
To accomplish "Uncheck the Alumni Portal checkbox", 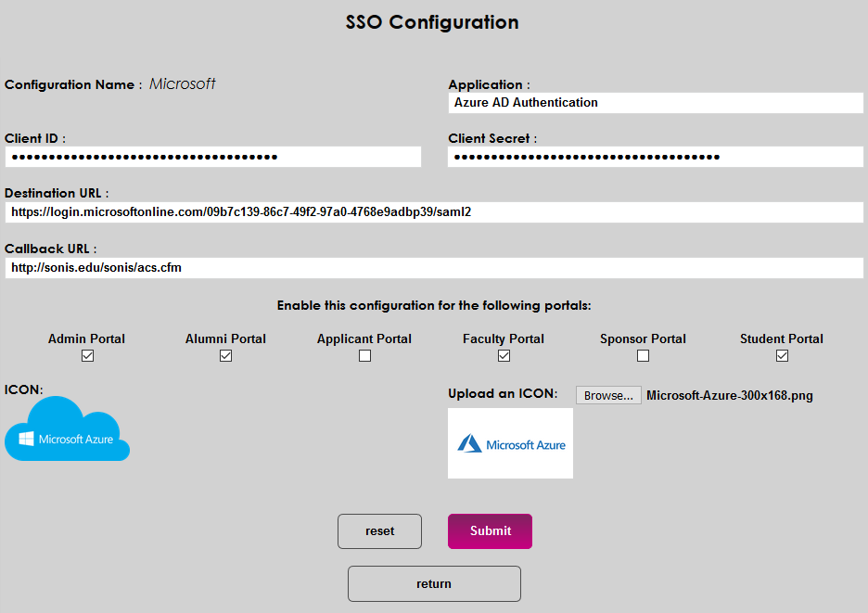I will click(x=225, y=355).
